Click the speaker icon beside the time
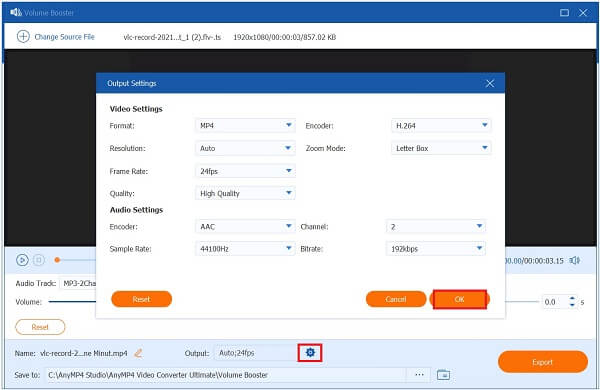 [575, 261]
